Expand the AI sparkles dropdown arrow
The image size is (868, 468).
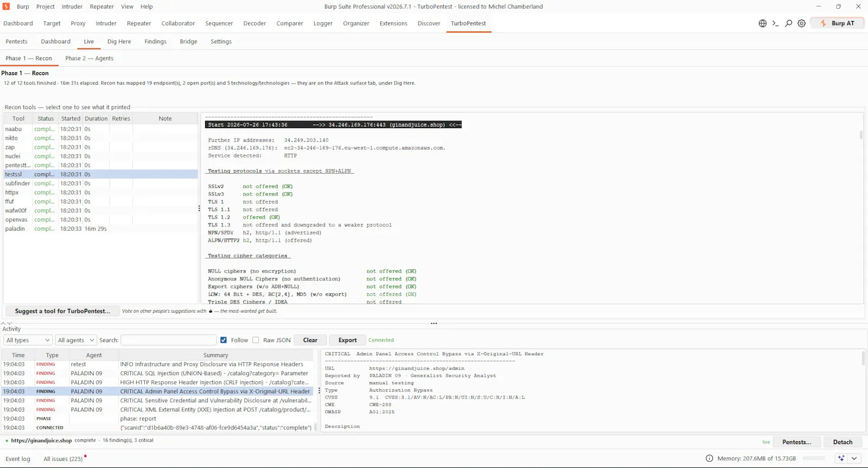854,458
